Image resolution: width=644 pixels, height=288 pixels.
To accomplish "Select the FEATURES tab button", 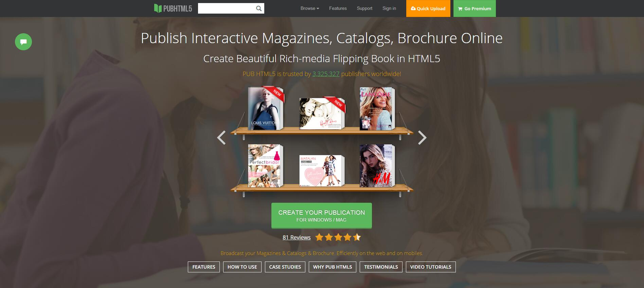I will click(204, 267).
